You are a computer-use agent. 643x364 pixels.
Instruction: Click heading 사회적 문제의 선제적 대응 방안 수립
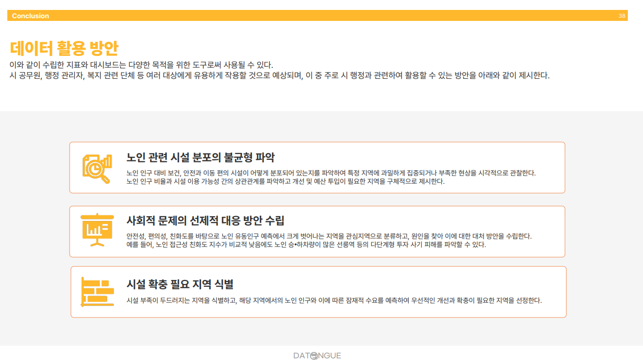tap(205, 220)
